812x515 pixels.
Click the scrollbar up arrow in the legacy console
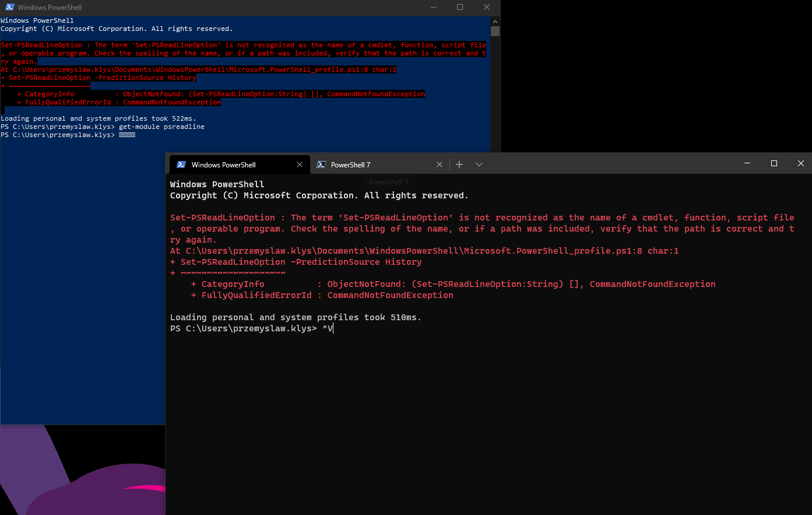(x=495, y=20)
